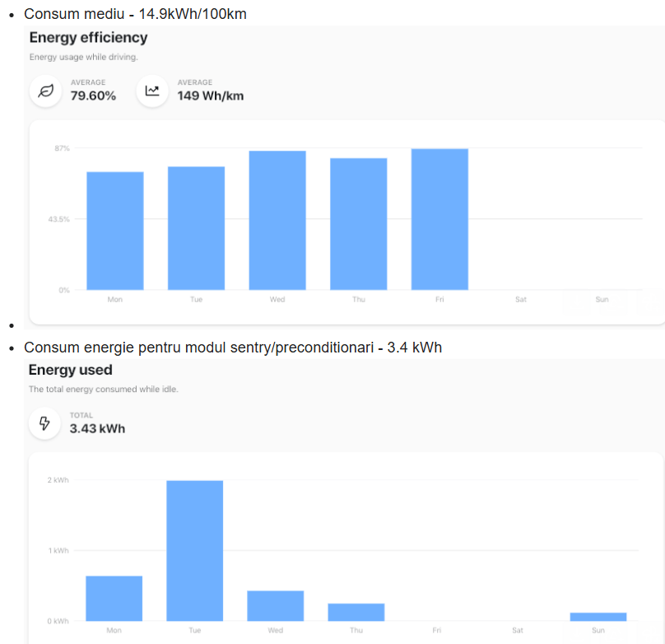Click the Wednesday energy used bar
The width and height of the screenshot is (665, 644).
point(276,606)
